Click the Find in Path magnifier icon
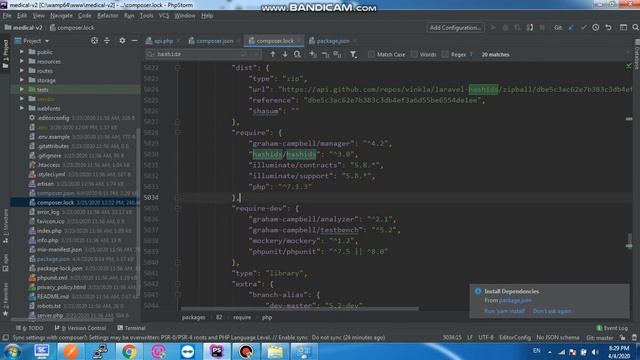 coord(297,54)
